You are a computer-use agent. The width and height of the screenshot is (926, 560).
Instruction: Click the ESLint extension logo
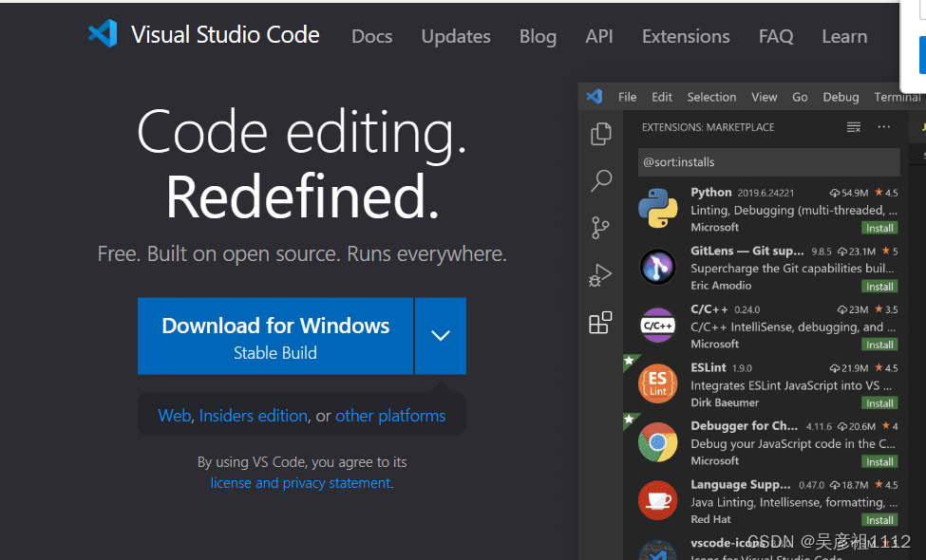pyautogui.click(x=657, y=383)
